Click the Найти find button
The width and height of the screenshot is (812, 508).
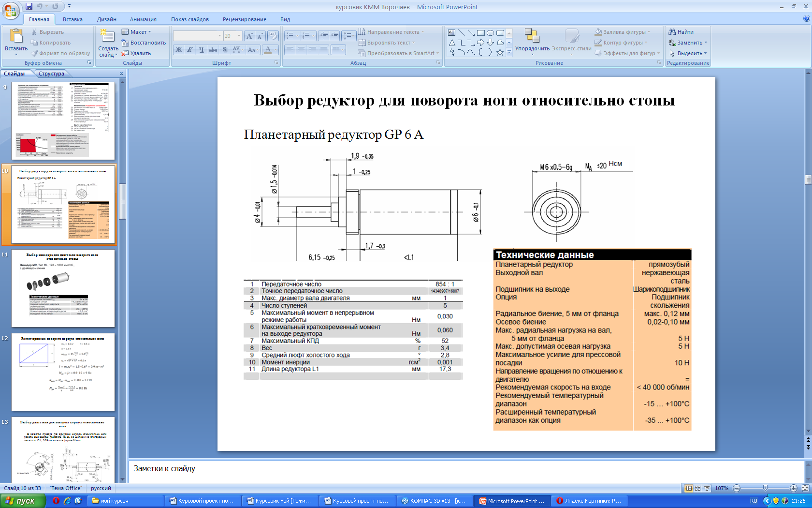[x=681, y=32]
